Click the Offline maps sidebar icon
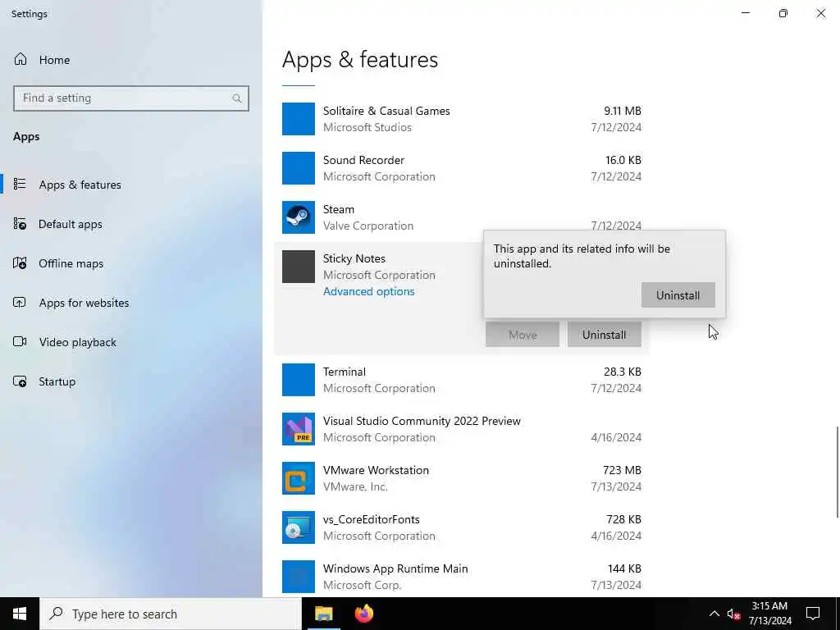 coord(20,263)
